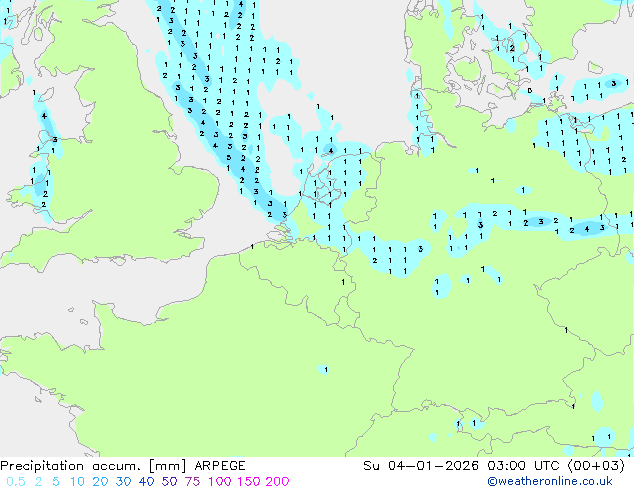
Task: Click the '03:00 UTC' time text
Action: 525,466
